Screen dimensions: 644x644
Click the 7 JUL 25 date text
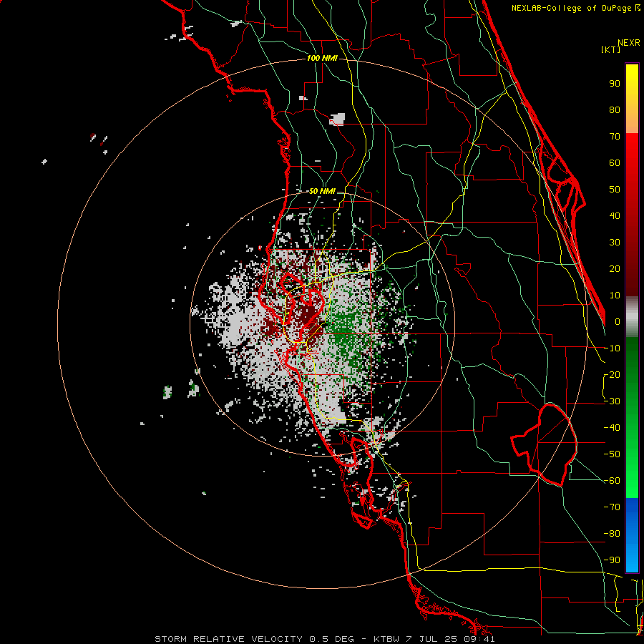click(x=433, y=639)
